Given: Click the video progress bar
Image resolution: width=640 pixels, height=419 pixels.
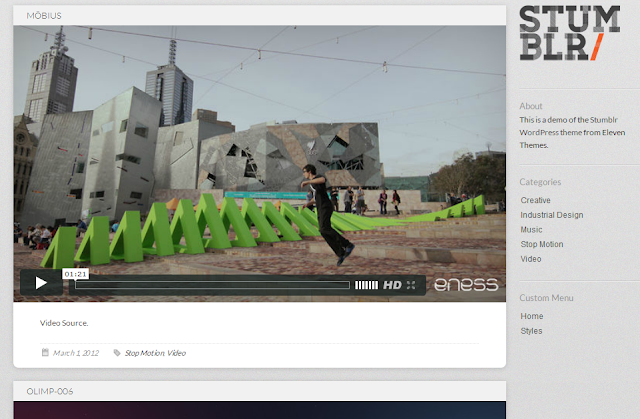Looking at the screenshot, I should [x=212, y=285].
